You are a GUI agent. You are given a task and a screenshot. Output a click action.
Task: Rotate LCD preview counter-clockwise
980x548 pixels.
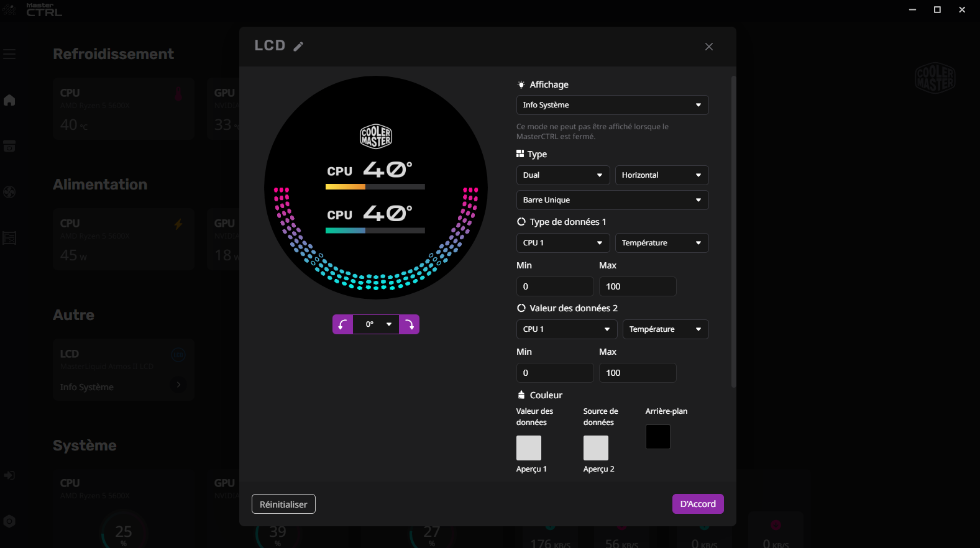click(342, 324)
